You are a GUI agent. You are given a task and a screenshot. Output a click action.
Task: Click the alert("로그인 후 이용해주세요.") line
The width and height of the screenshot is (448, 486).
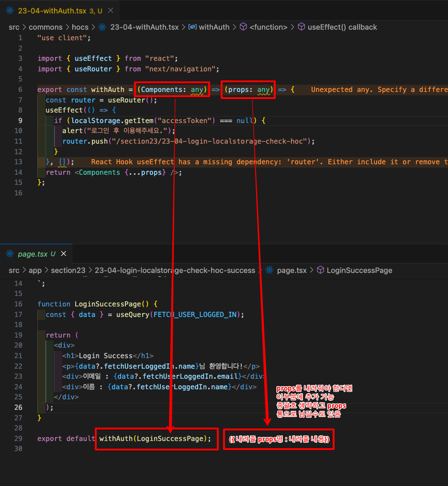(119, 131)
